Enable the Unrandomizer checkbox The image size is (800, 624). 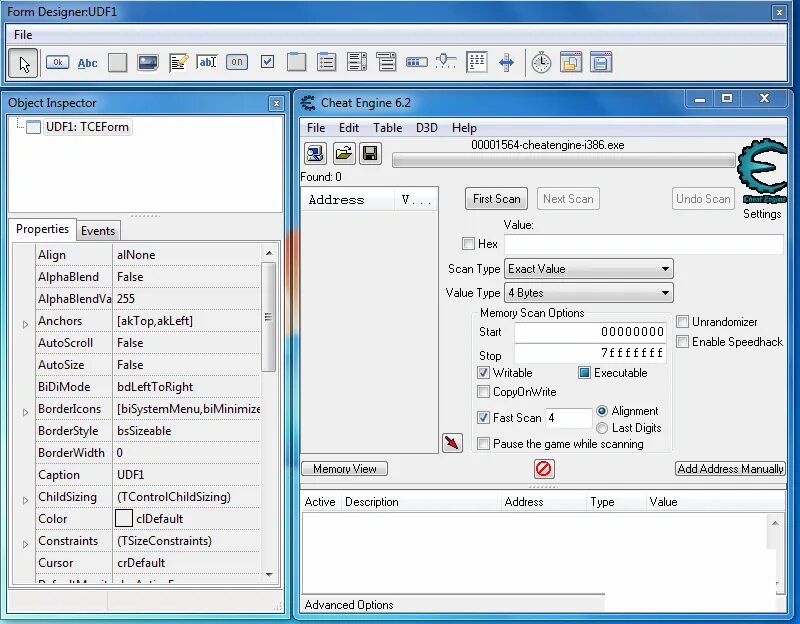coord(682,321)
